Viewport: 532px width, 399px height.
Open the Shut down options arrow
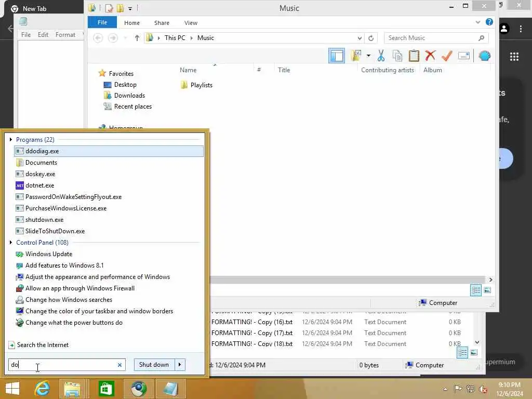(180, 365)
